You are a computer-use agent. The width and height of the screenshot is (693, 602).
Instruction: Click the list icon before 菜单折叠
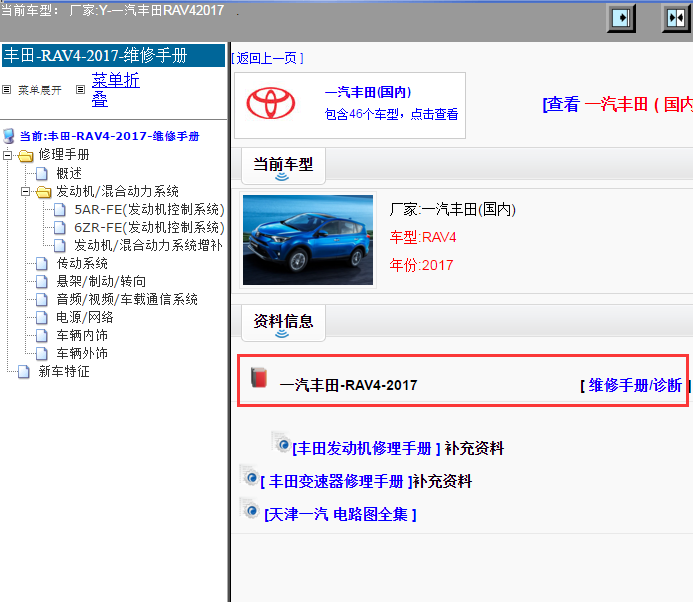coord(80,90)
